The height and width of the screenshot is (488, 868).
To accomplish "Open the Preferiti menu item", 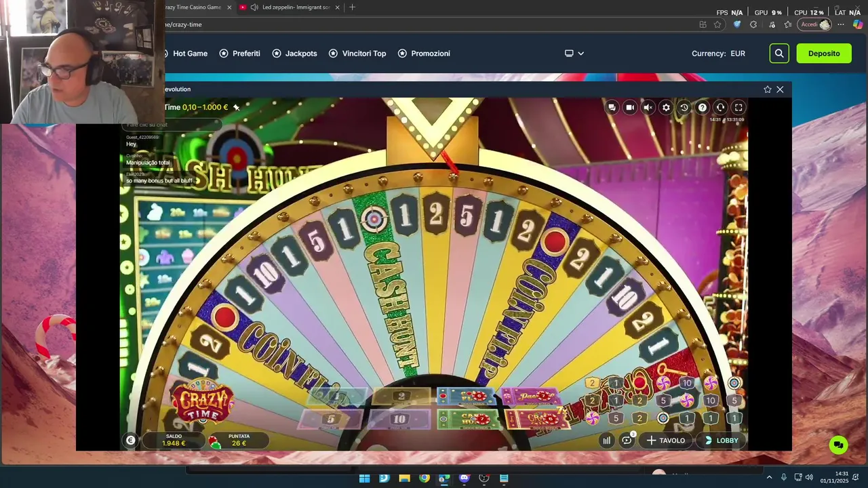I will pyautogui.click(x=239, y=54).
